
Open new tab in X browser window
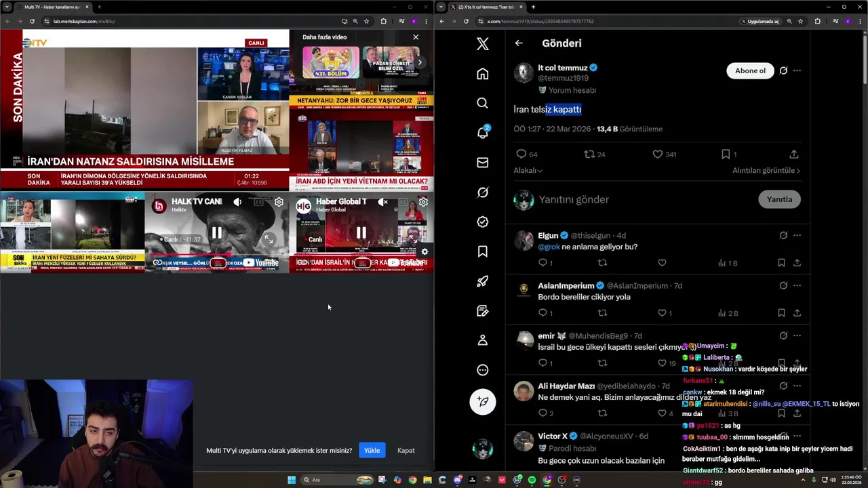tap(533, 7)
